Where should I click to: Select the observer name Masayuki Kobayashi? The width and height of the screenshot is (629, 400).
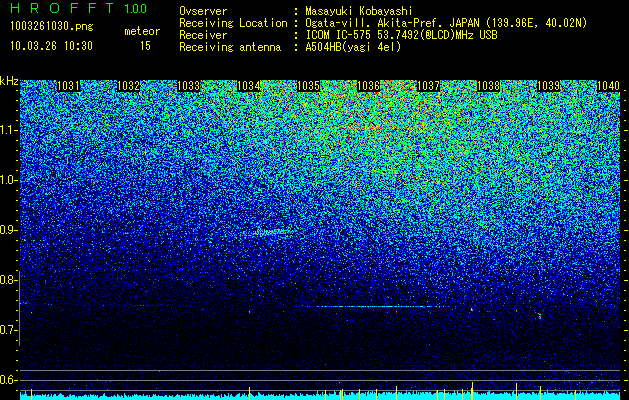359,11
